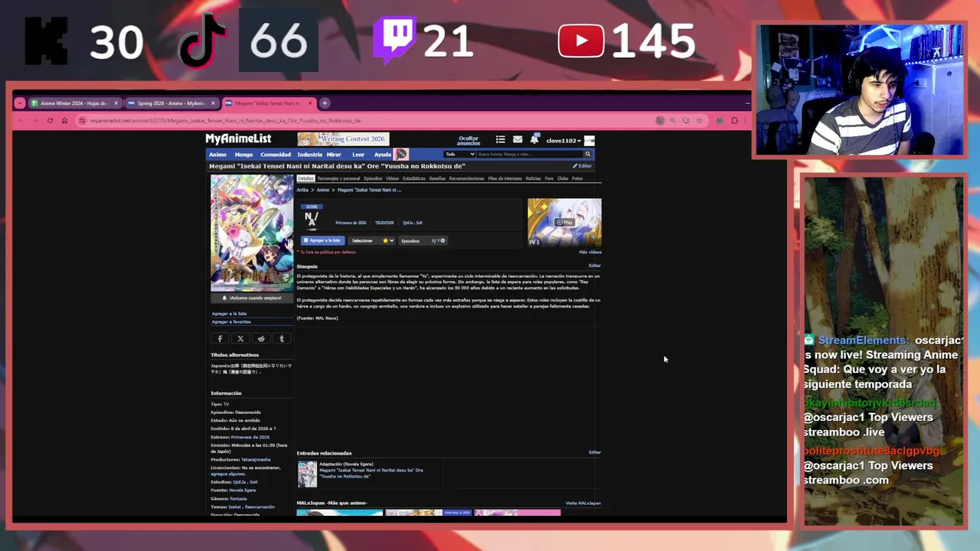The width and height of the screenshot is (980, 551).
Task: Open the Industria menu
Action: (x=309, y=155)
